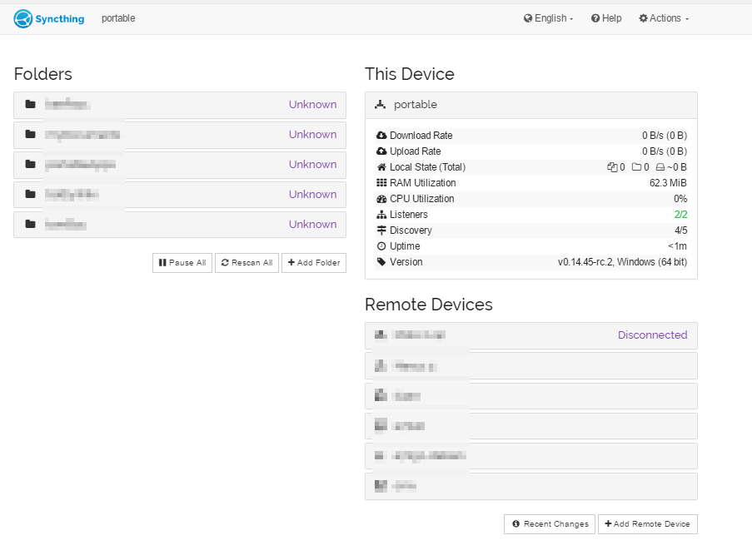Click the home icon beside Local State
The width and height of the screenshot is (752, 560).
click(x=380, y=166)
